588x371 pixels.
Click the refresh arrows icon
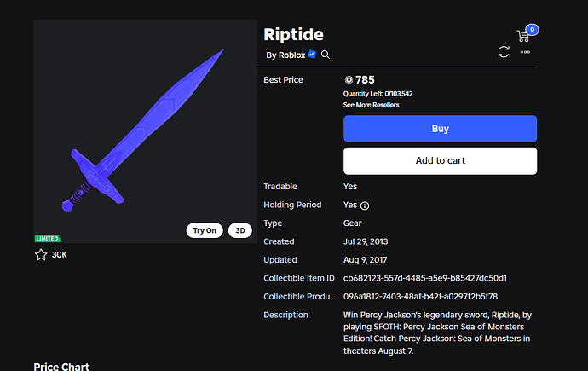[x=504, y=52]
